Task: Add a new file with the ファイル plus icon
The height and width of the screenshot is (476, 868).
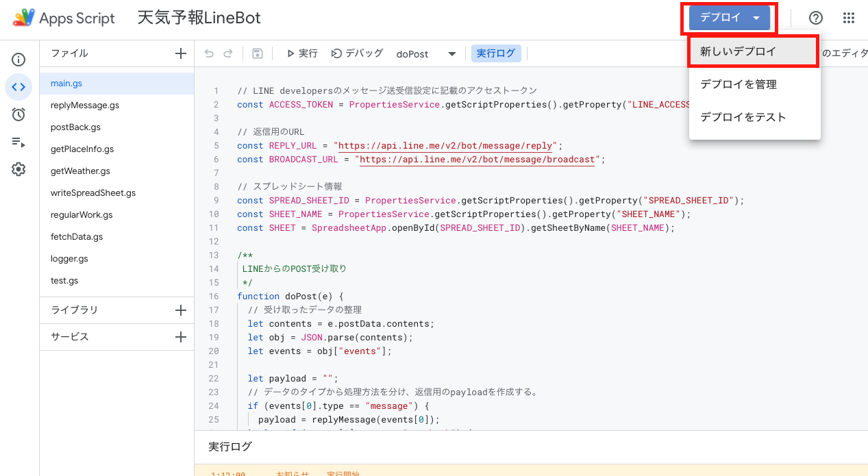Action: pos(179,53)
